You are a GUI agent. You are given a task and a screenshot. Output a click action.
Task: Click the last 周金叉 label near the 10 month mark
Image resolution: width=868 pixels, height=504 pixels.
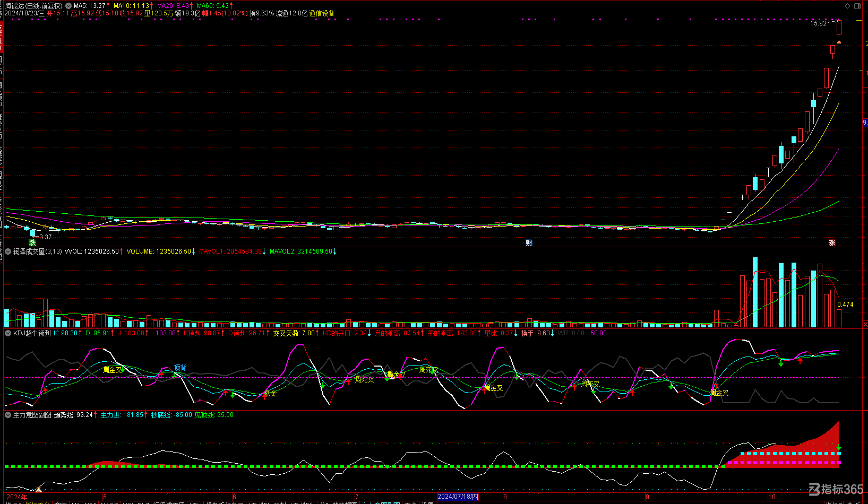(719, 393)
